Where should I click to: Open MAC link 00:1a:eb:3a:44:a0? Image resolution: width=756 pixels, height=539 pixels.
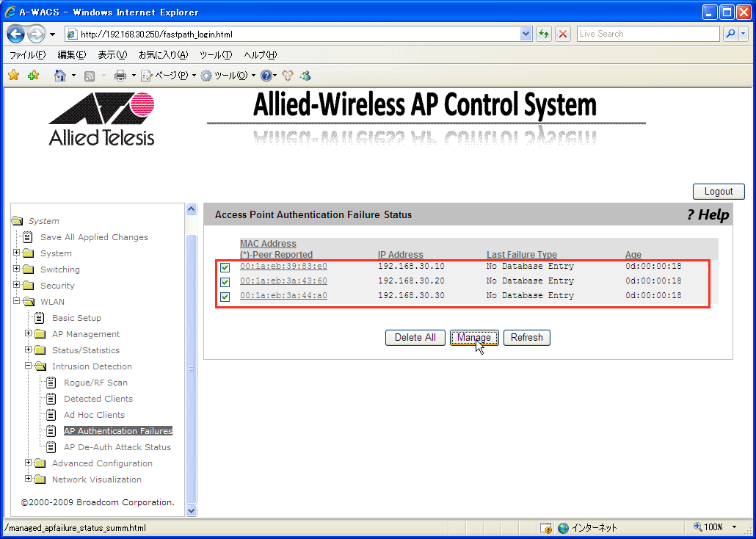click(283, 295)
